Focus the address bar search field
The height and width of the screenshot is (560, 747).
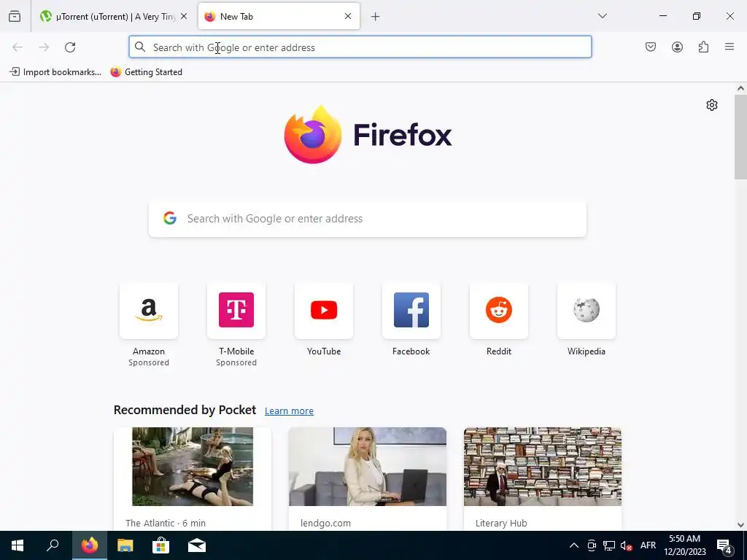pyautogui.click(x=360, y=47)
